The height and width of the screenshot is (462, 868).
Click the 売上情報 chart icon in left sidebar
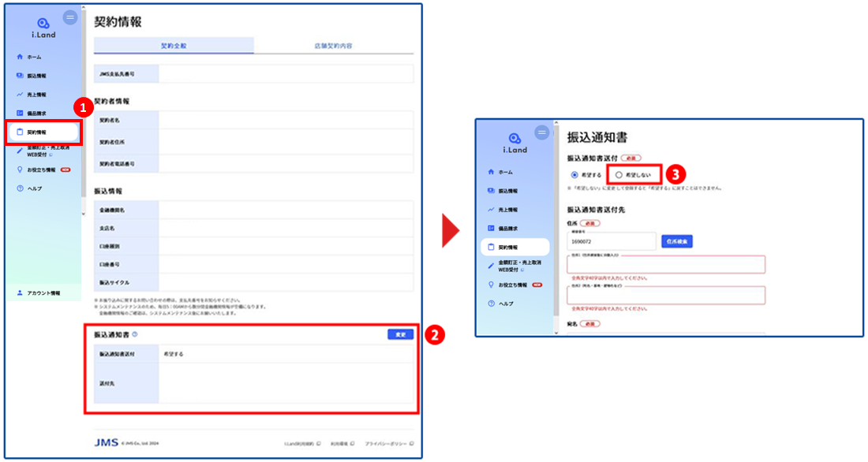click(x=21, y=95)
